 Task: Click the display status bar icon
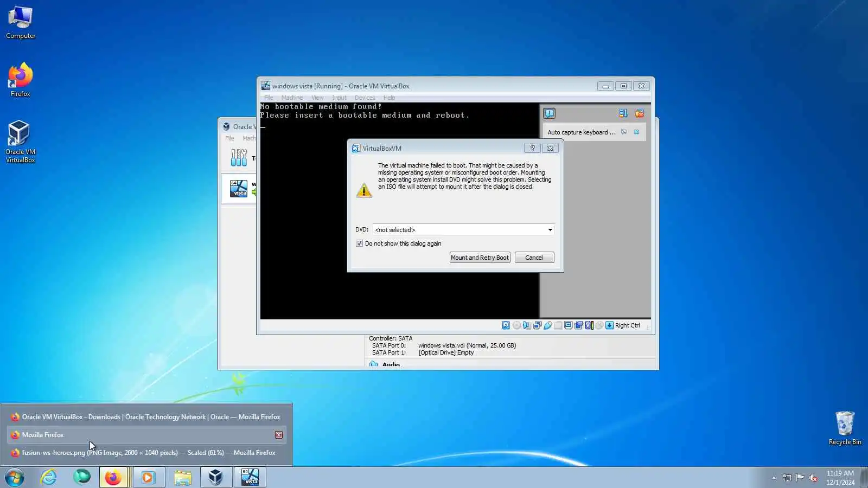point(568,325)
